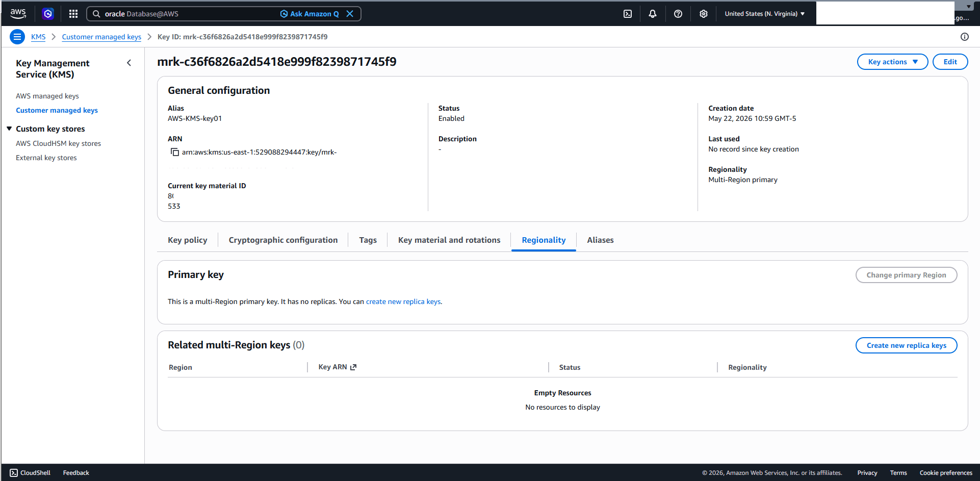Open the Amazon Q purple icon
The image size is (980, 481).
coord(48,14)
